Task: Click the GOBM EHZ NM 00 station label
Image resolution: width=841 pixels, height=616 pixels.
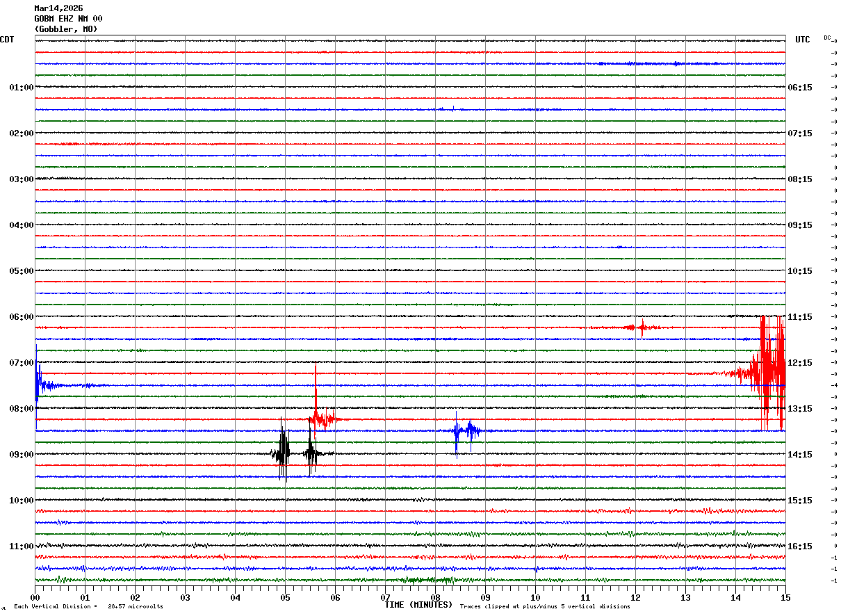Action: [x=68, y=19]
